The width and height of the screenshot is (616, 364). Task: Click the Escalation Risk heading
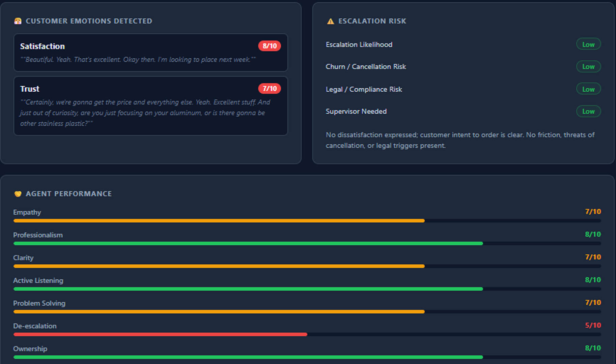[372, 21]
